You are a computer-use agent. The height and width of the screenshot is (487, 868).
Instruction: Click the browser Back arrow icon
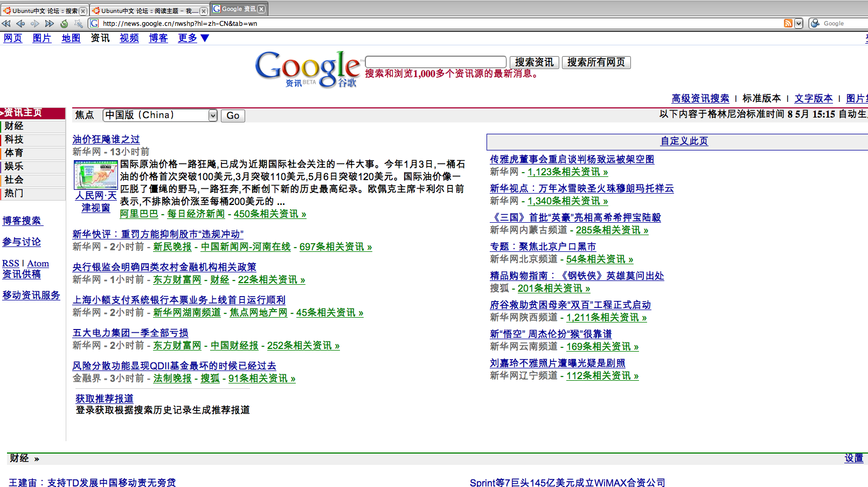[x=20, y=23]
